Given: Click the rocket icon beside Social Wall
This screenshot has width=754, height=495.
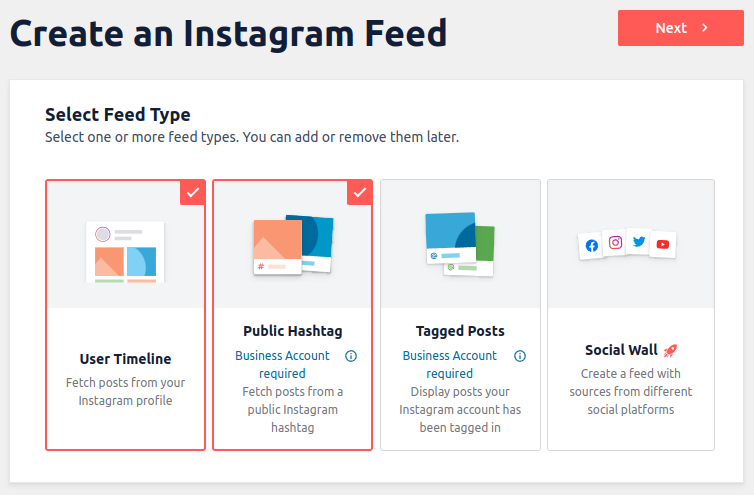Looking at the screenshot, I should (670, 350).
